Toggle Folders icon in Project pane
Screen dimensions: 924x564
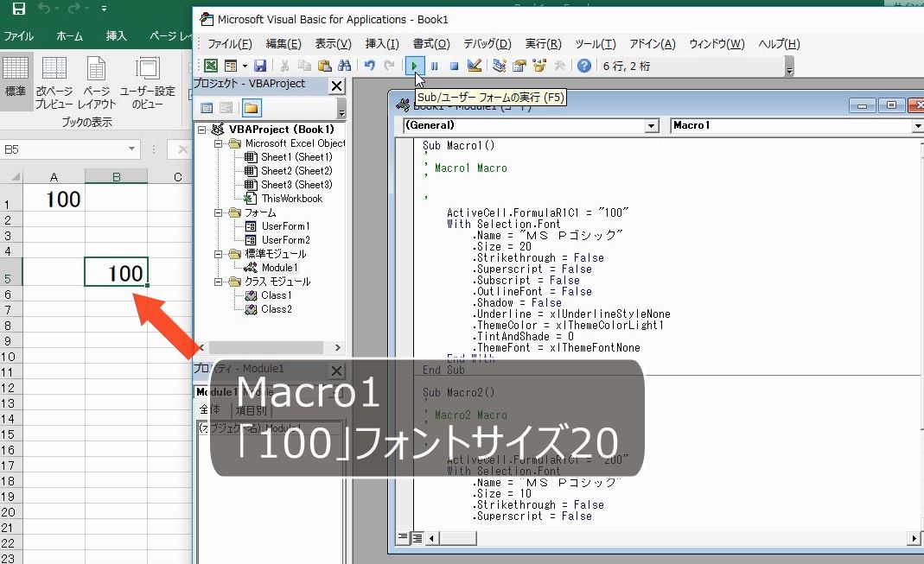point(251,108)
